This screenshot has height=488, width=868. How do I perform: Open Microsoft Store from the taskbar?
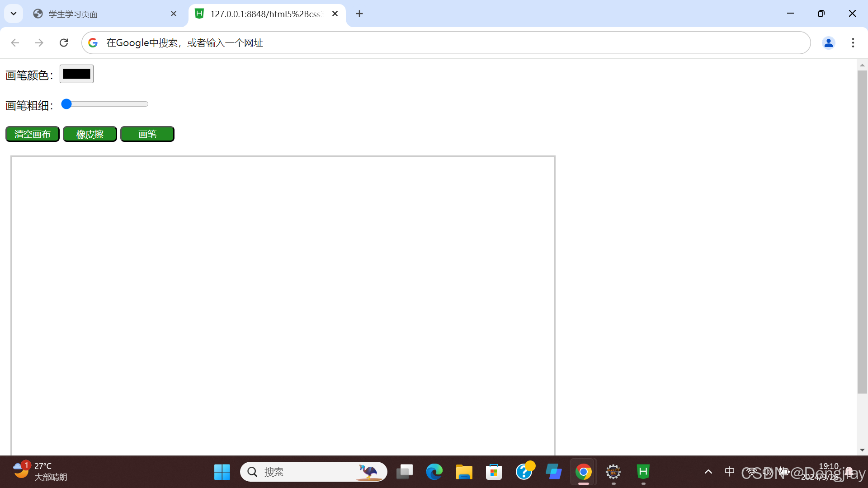pyautogui.click(x=494, y=472)
